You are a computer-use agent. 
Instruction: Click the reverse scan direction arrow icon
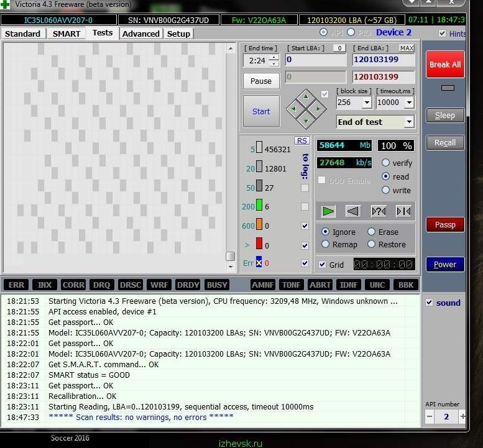(353, 211)
